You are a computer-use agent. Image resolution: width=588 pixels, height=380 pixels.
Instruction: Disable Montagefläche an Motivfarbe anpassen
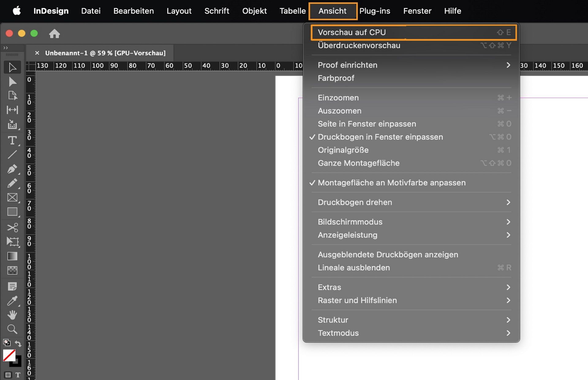tap(392, 183)
